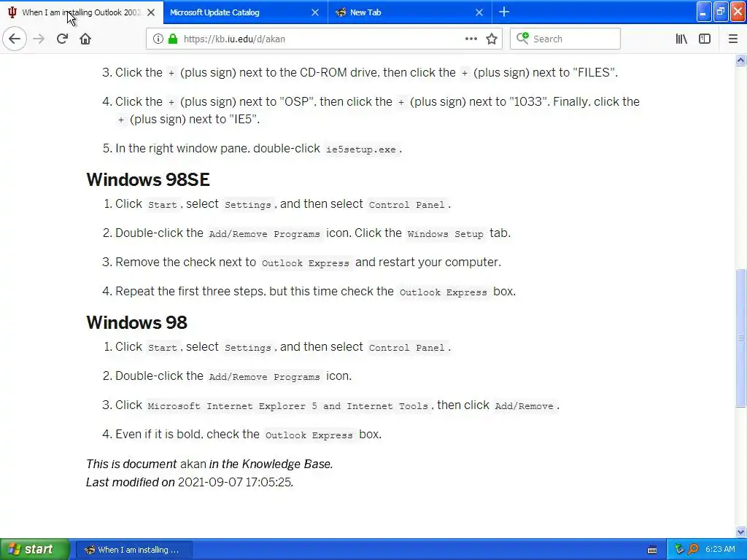Click the system tray security shield icon

[x=679, y=550]
